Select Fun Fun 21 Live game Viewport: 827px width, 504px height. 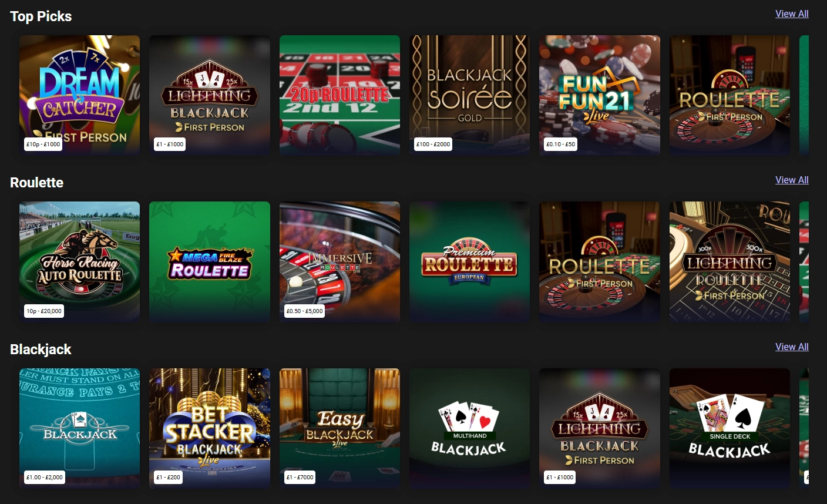click(600, 96)
